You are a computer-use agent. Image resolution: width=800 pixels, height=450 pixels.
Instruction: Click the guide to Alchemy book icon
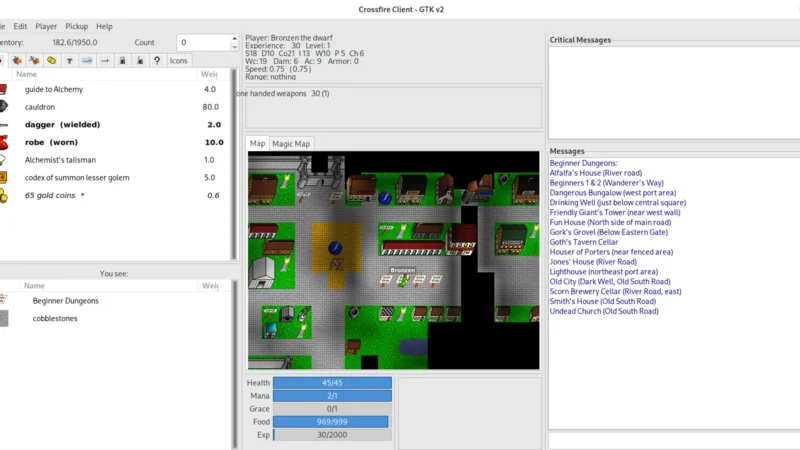pyautogui.click(x=3, y=89)
